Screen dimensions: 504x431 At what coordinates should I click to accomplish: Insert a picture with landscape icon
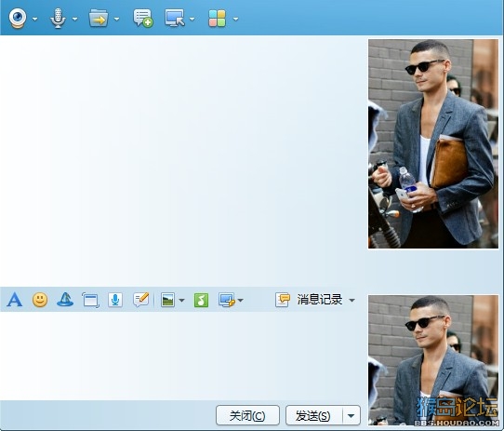167,300
